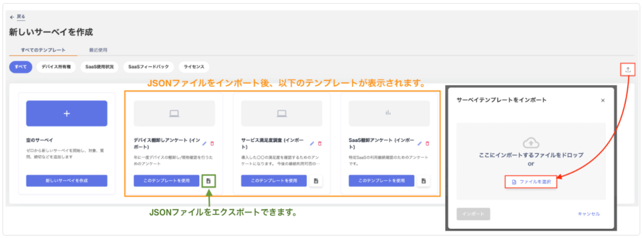Export SaaS棚卸アンケート JSON file
The height and width of the screenshot is (238, 644).
424,181
